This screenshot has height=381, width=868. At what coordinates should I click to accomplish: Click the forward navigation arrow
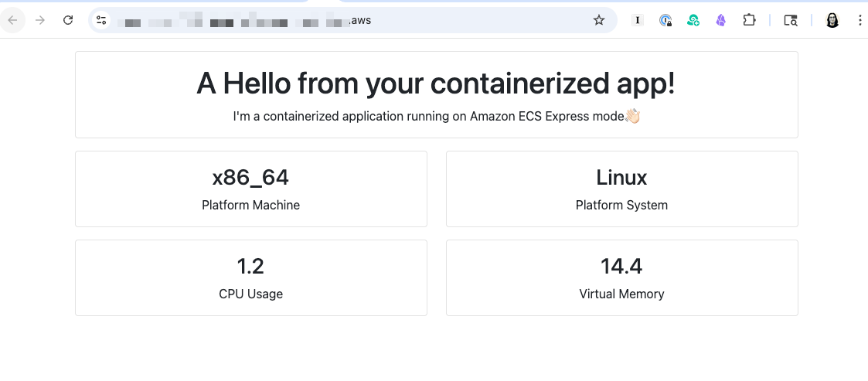pyautogui.click(x=40, y=20)
